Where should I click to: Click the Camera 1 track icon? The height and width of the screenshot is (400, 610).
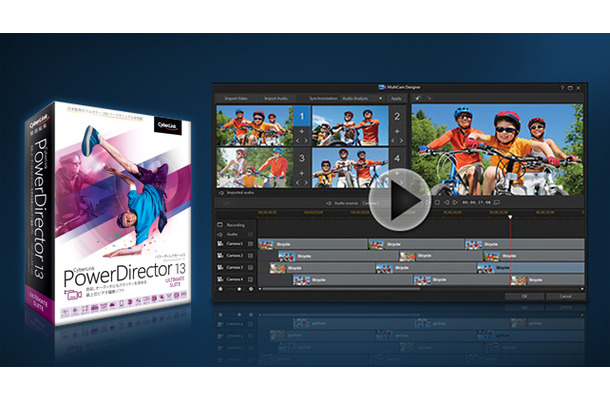(x=220, y=244)
